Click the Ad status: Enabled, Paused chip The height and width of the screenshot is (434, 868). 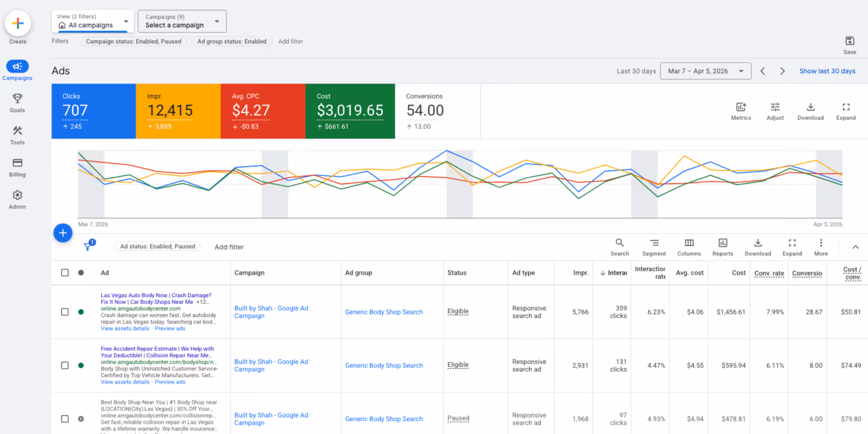(x=157, y=247)
